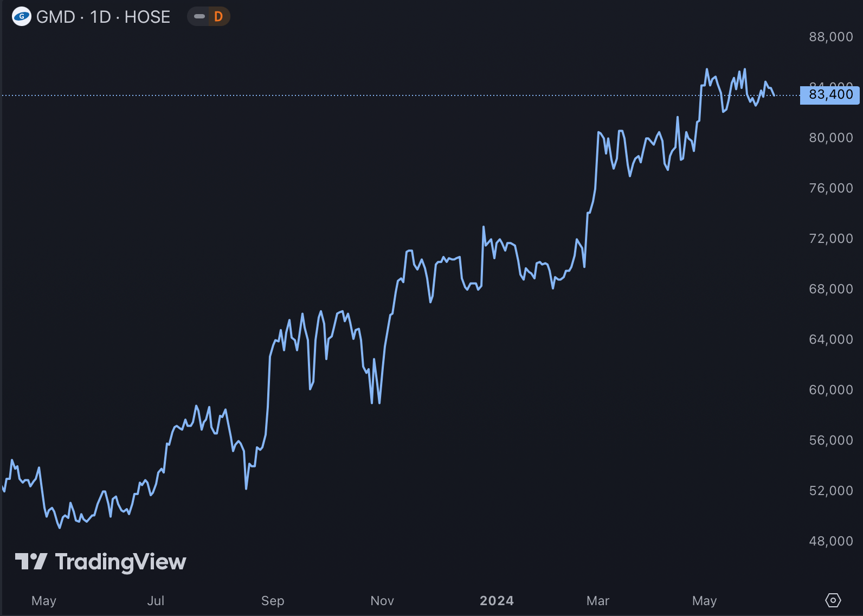Screen dimensions: 863x616
Task: Click the 56,000 price axis label
Action: 831,440
